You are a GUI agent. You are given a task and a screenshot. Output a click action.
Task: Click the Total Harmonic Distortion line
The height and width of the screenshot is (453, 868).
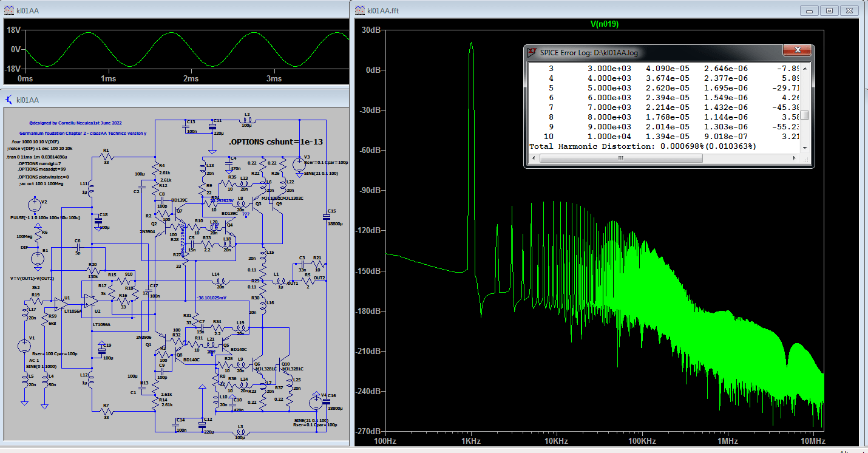tap(643, 146)
